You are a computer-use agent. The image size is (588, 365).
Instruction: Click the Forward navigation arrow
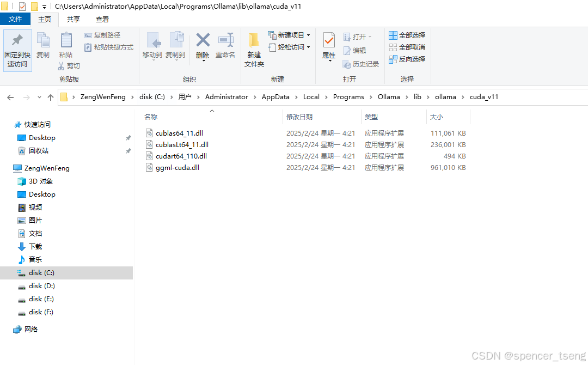(x=26, y=98)
